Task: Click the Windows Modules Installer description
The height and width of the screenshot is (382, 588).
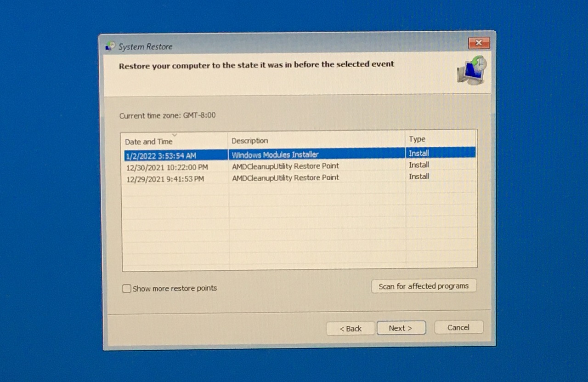Action: coord(275,154)
